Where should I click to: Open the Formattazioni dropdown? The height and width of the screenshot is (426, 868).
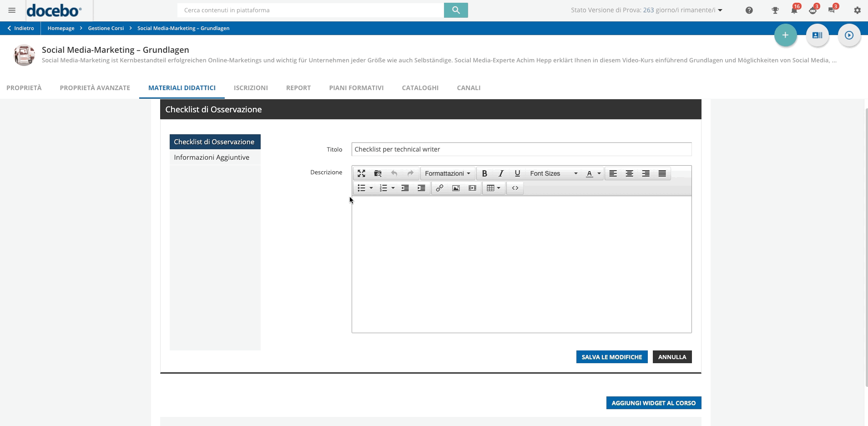[447, 173]
